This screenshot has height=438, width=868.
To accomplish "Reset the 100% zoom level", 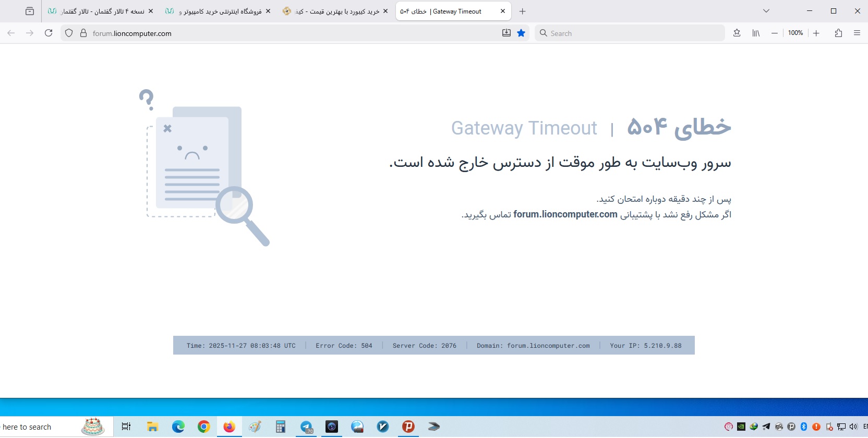I will pos(795,33).
